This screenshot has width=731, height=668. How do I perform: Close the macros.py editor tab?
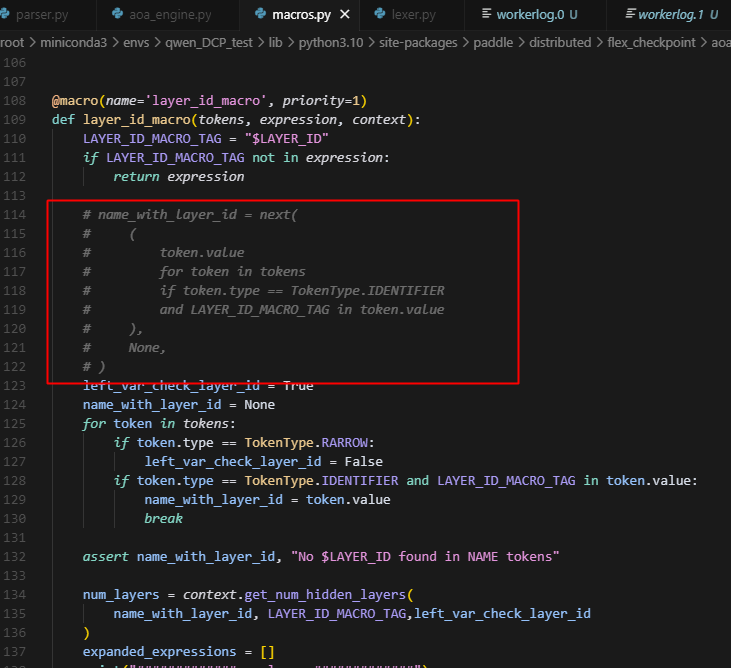pos(345,15)
